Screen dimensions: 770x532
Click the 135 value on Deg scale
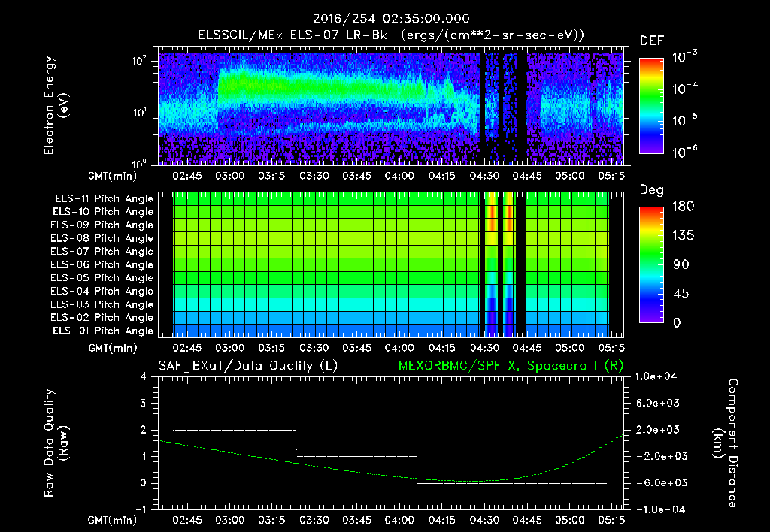[683, 236]
